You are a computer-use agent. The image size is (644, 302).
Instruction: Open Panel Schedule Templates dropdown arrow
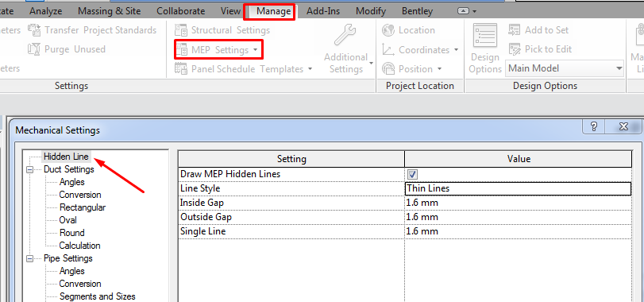pyautogui.click(x=310, y=69)
